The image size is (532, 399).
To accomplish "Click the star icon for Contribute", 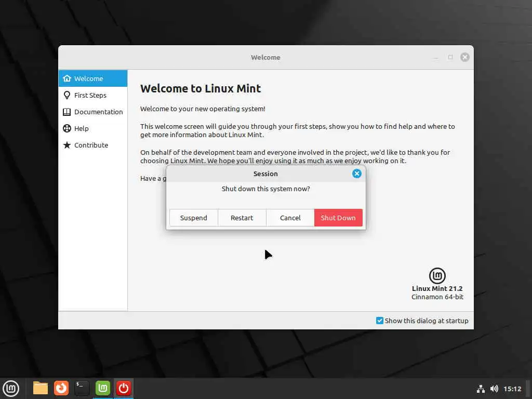I will click(67, 145).
